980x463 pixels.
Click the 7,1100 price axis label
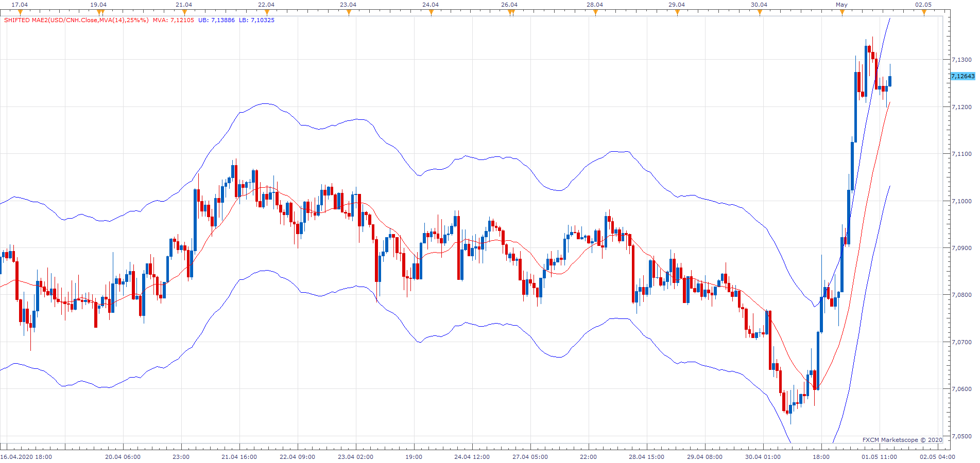point(961,154)
